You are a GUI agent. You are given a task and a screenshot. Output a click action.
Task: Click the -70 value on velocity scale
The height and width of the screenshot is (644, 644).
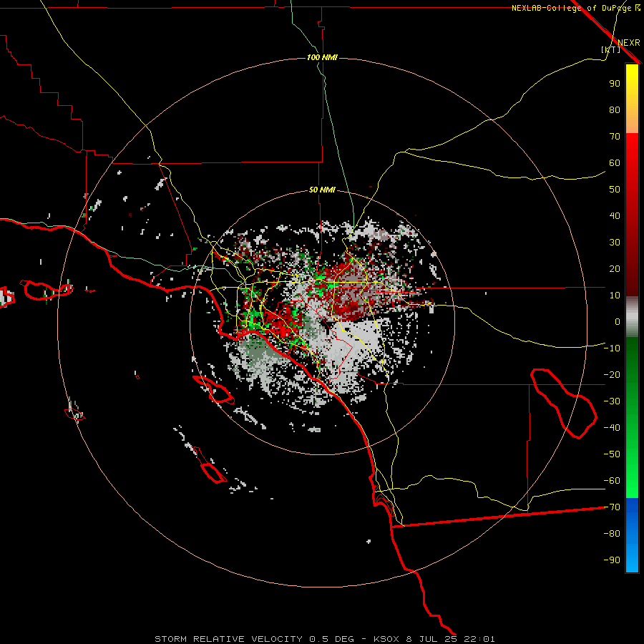click(x=612, y=507)
